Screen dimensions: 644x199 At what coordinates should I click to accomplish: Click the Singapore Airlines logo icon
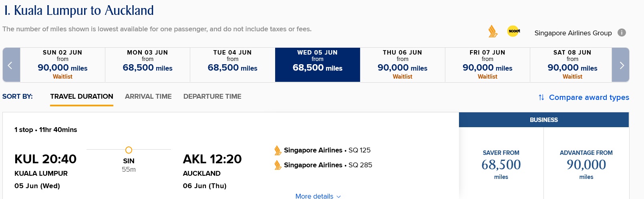point(493,31)
